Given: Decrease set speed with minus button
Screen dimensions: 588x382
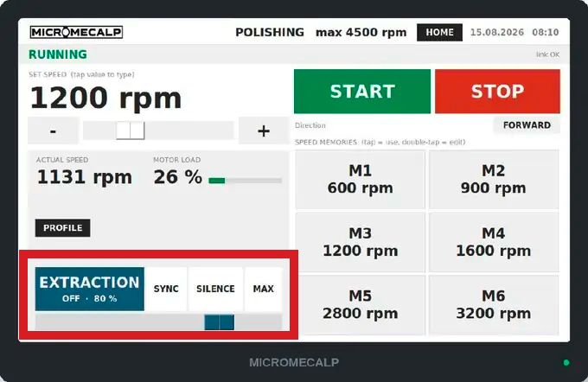Looking at the screenshot, I should [x=54, y=131].
